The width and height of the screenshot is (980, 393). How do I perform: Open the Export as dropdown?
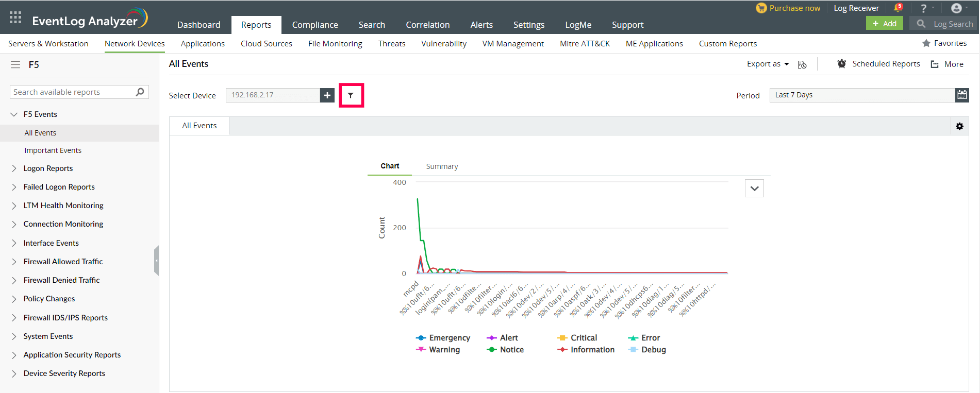click(768, 64)
